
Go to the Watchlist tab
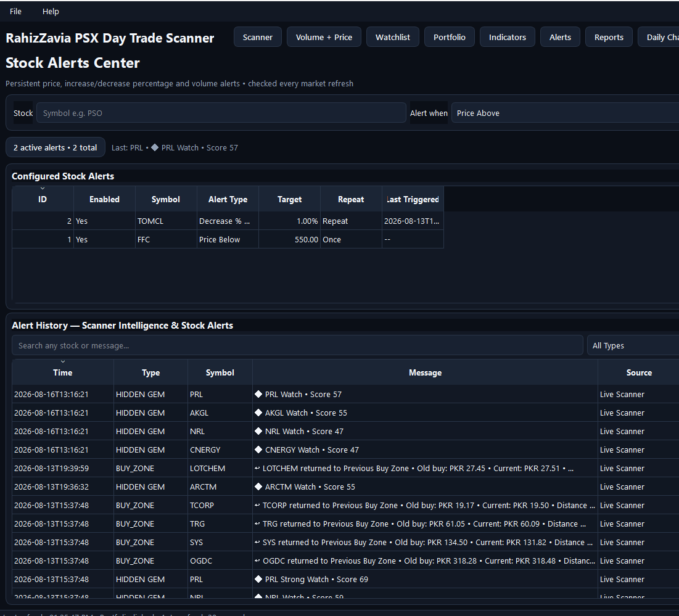(x=393, y=37)
